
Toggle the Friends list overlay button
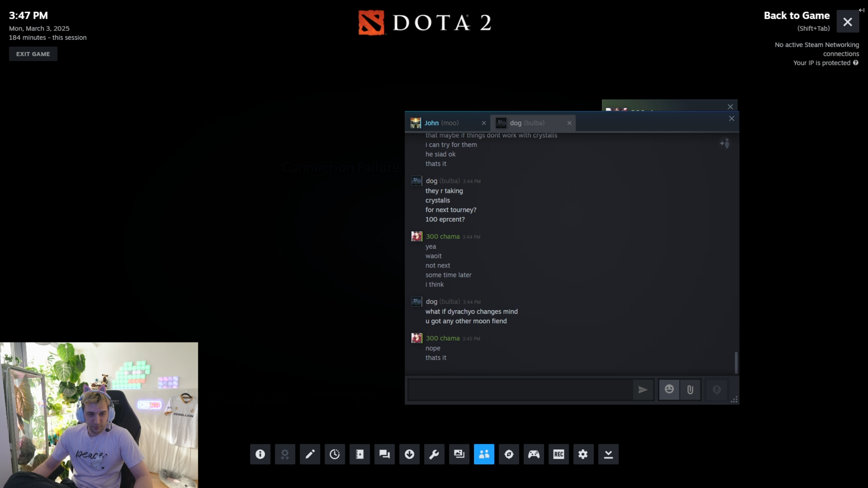pyautogui.click(x=484, y=454)
